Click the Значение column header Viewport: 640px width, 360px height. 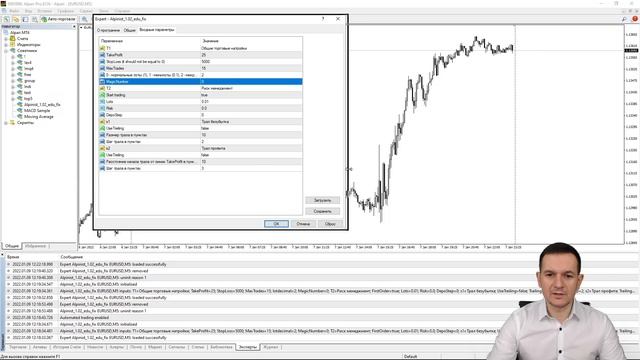251,41
